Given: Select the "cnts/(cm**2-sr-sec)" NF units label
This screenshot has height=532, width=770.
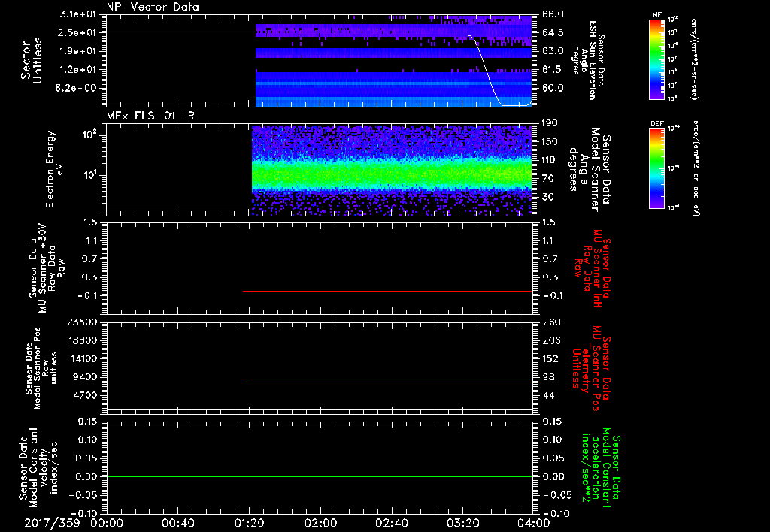Looking at the screenshot, I should tap(694, 59).
